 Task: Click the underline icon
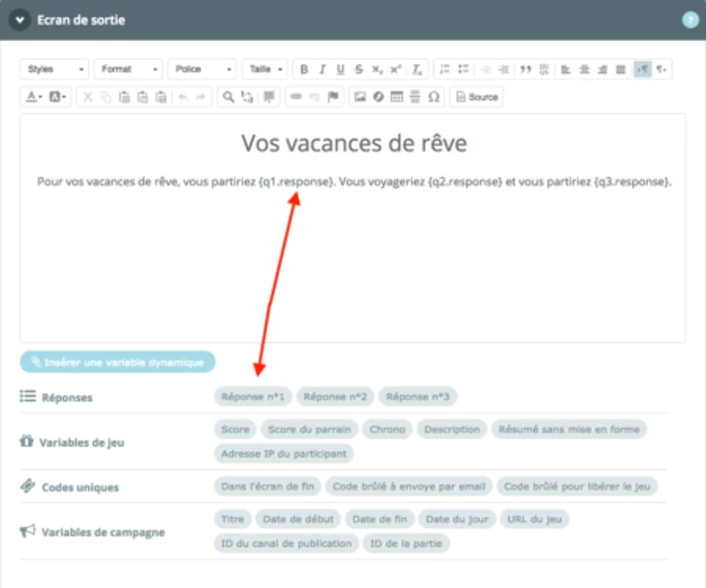click(340, 70)
